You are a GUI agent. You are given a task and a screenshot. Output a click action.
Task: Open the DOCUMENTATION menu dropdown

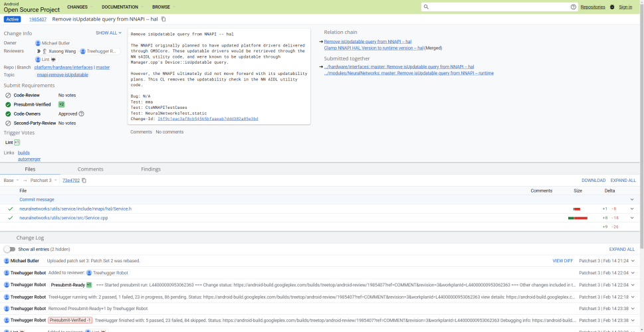coord(122,7)
